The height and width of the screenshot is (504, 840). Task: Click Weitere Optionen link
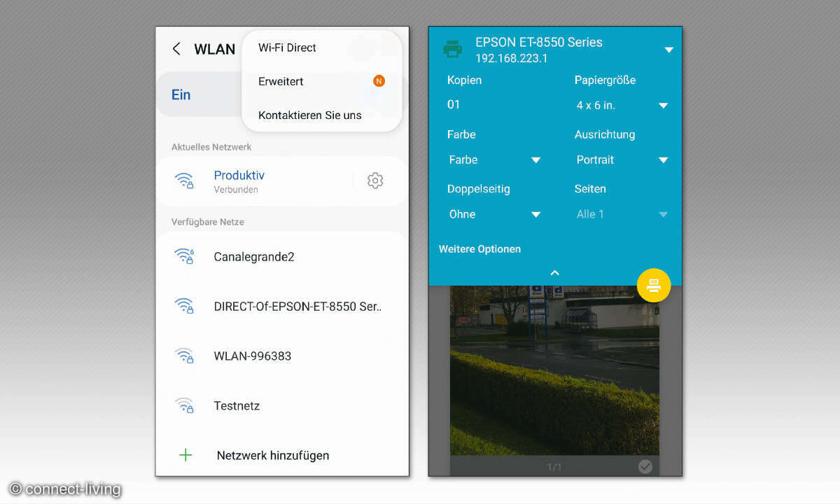480,249
